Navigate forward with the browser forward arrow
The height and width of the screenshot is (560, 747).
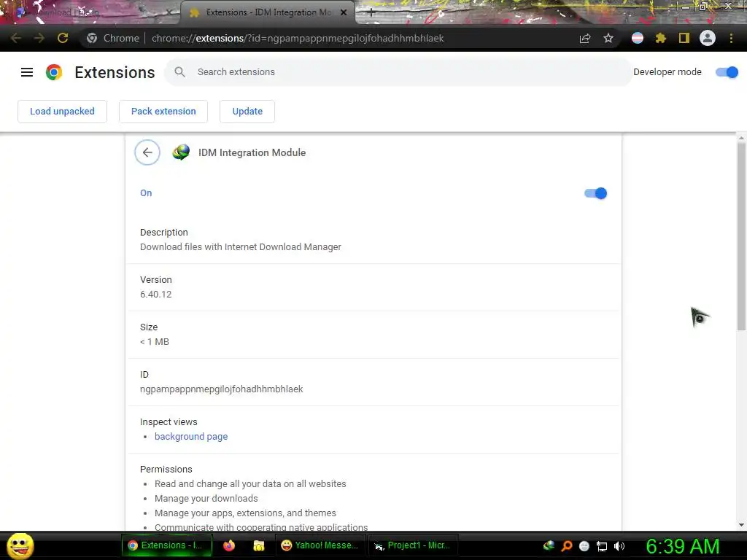[x=39, y=38]
